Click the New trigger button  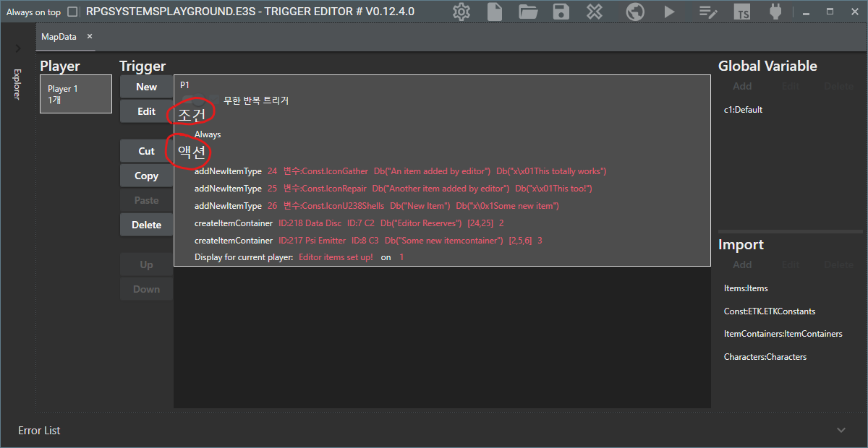tap(146, 87)
